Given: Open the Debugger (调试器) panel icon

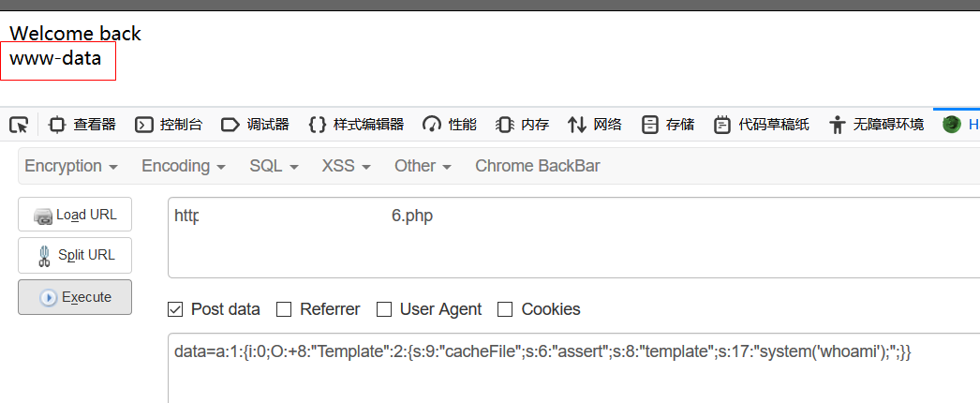Looking at the screenshot, I should (x=230, y=125).
